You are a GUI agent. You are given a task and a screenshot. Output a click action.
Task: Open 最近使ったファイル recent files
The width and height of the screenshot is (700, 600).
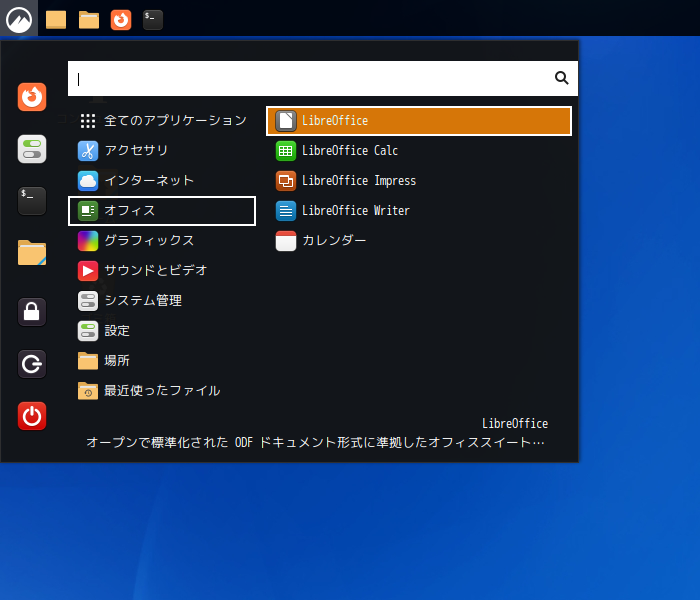[x=162, y=391]
